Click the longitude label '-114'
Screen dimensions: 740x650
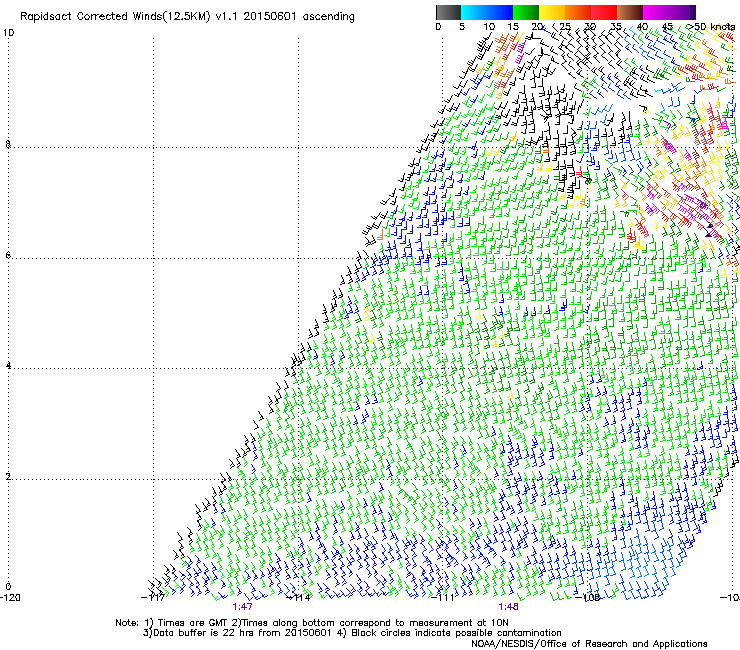[299, 598]
